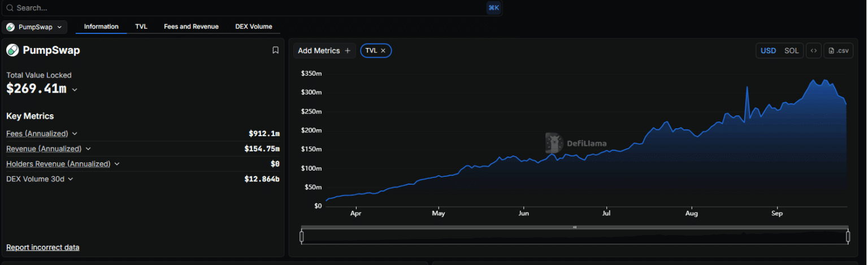Click Report incorrect data link
The height and width of the screenshot is (265, 868).
42,247
